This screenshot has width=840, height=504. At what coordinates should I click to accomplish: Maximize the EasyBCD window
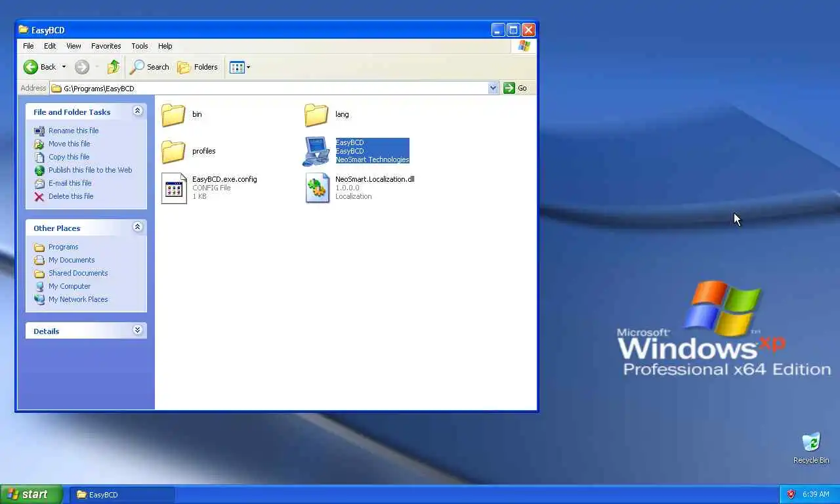513,30
